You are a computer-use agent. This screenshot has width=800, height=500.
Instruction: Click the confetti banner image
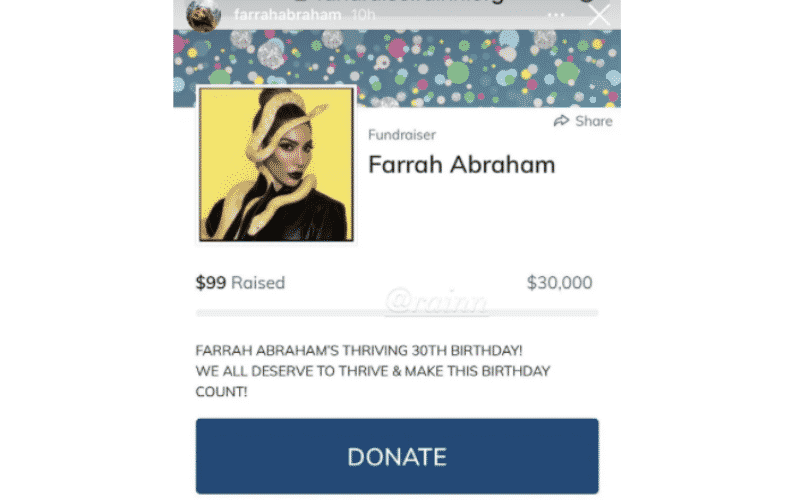point(397,68)
